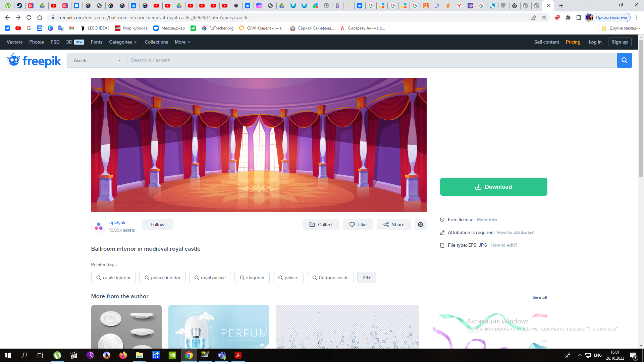644x362 pixels.
Task: Open the How to attribute link
Action: coord(515,232)
